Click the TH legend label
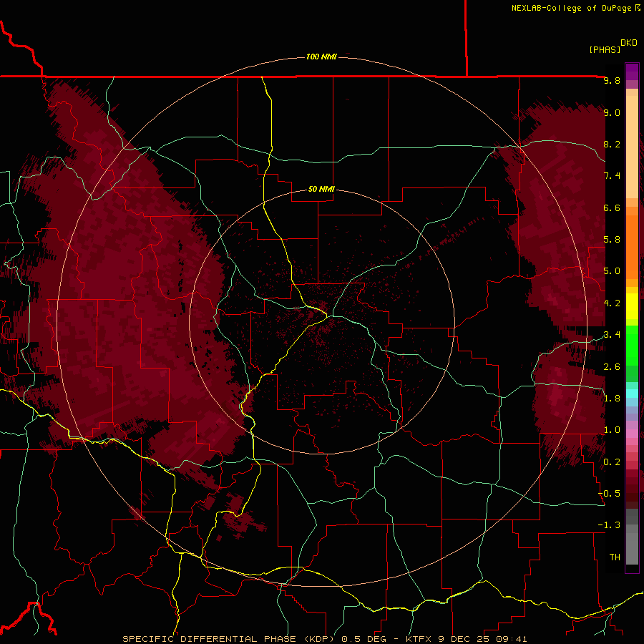Viewport: 644px width, 644px height. tap(615, 557)
